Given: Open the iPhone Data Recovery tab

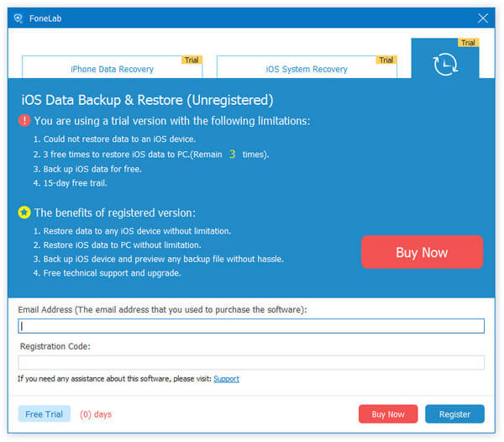Looking at the screenshot, I should [x=112, y=67].
